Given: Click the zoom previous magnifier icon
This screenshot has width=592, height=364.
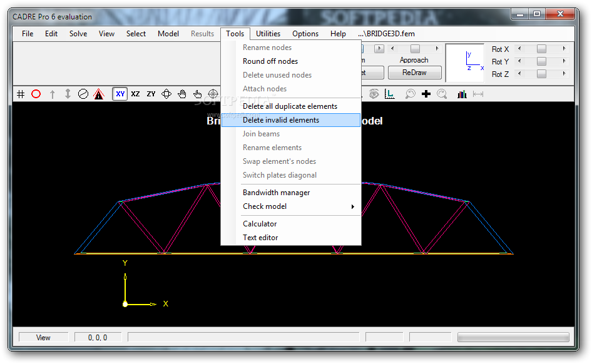Looking at the screenshot, I should [410, 94].
